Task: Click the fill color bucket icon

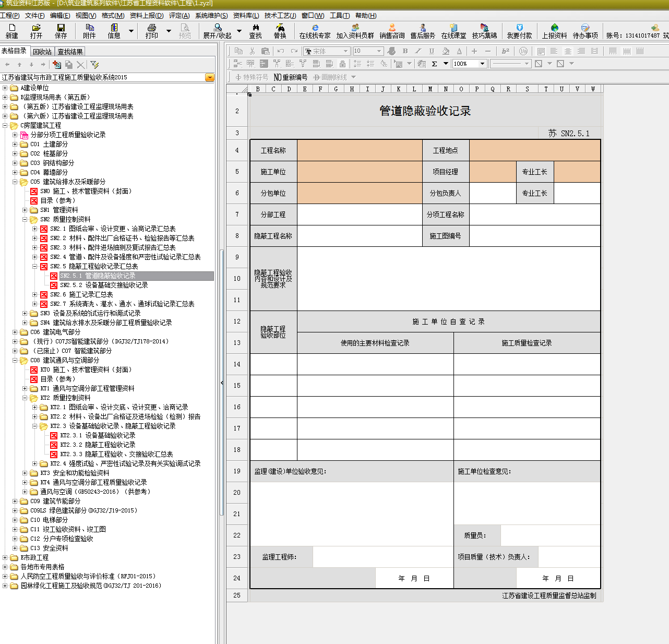Action: click(x=446, y=51)
